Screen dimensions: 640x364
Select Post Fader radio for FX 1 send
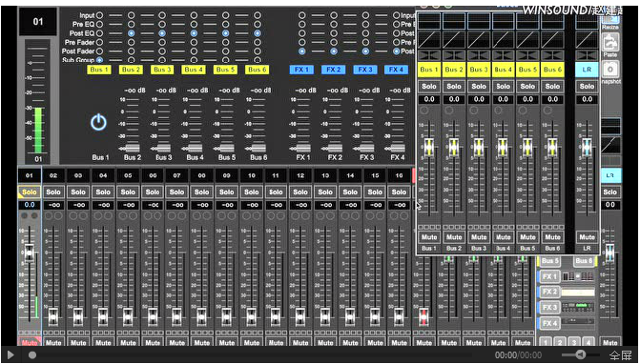(301, 51)
